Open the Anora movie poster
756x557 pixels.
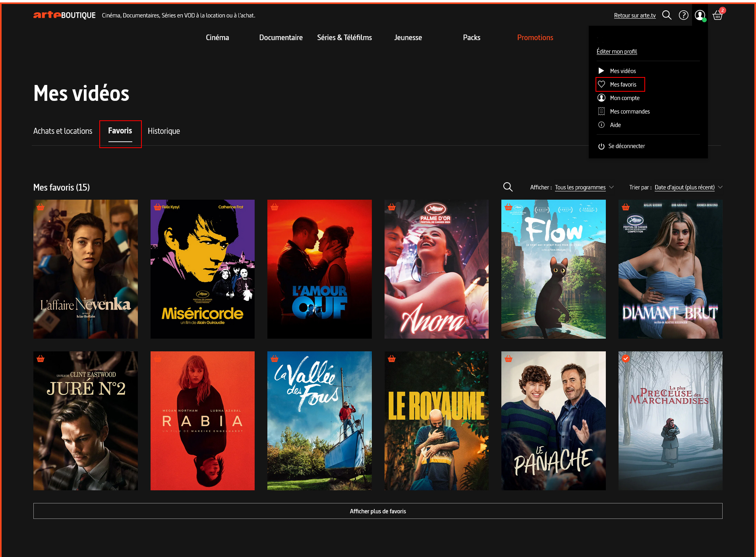pos(436,269)
